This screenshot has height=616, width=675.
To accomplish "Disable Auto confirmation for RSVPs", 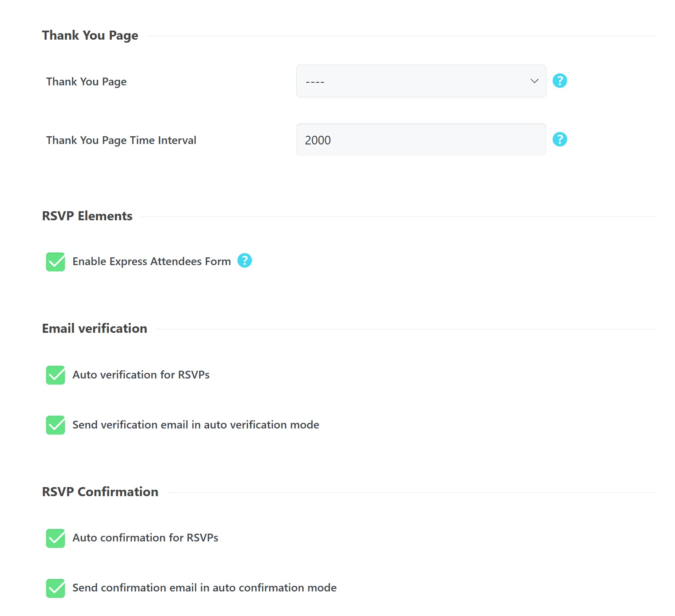I will [55, 538].
